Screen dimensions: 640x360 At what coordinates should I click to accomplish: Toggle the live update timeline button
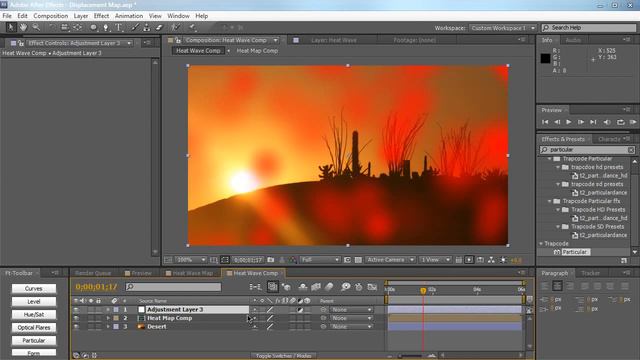pyautogui.click(x=272, y=287)
